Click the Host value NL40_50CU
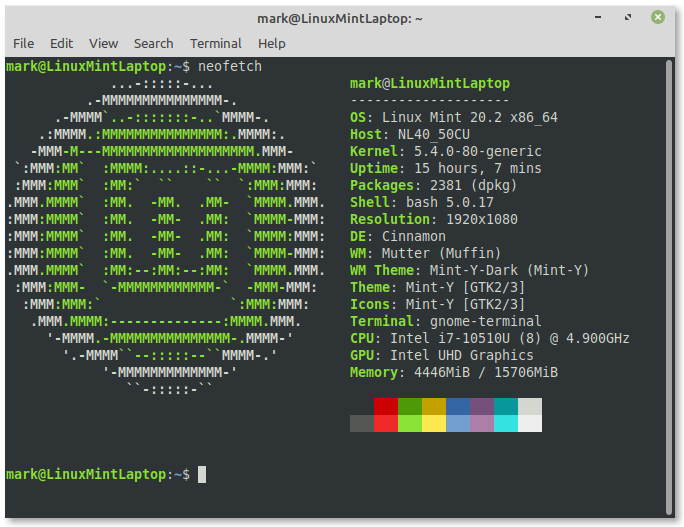This screenshot has width=684, height=527. [x=434, y=134]
